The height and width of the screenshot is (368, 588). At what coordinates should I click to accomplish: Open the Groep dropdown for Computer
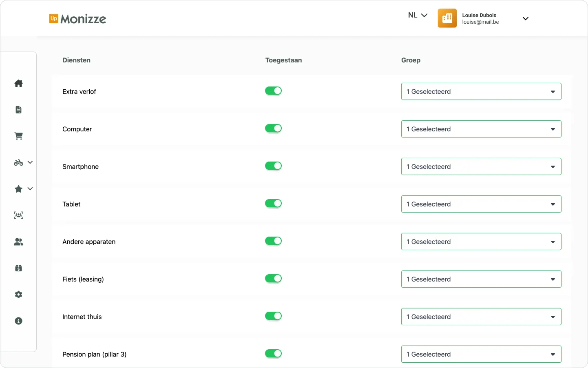481,129
